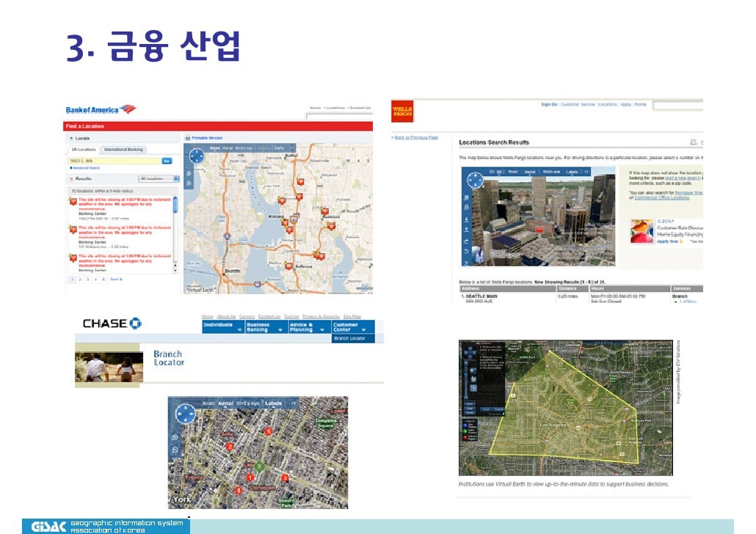Go to page 2 of location results

81,279
